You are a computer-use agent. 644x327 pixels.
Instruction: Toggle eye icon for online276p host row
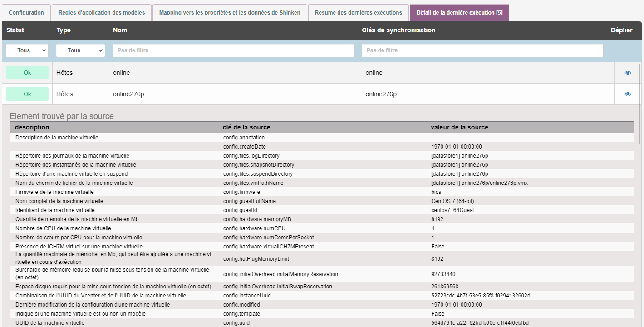pyautogui.click(x=628, y=94)
